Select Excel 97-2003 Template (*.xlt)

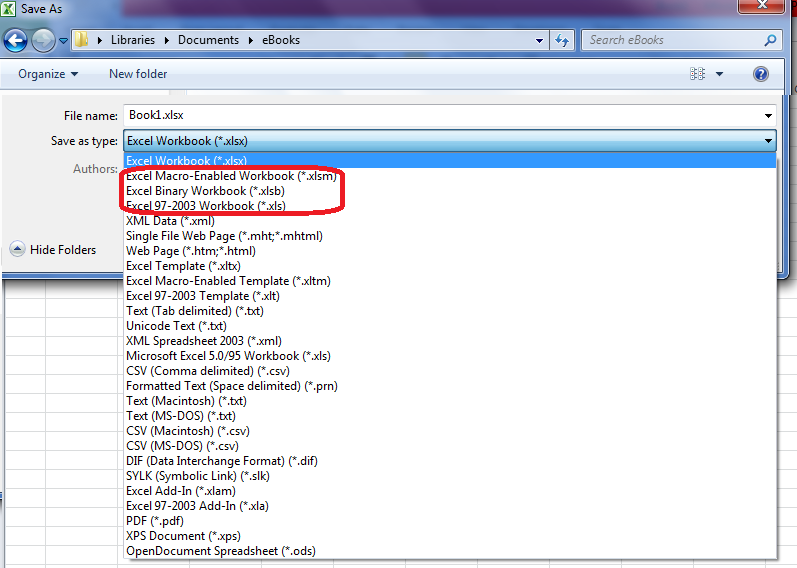point(450,296)
